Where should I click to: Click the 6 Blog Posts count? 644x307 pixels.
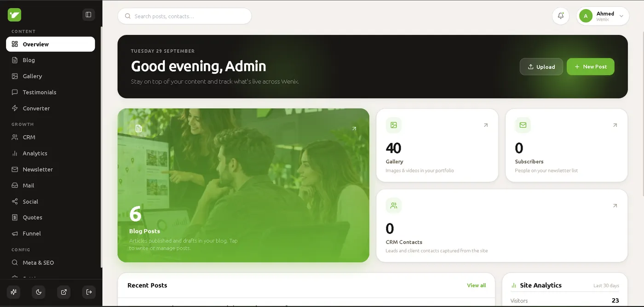click(135, 214)
